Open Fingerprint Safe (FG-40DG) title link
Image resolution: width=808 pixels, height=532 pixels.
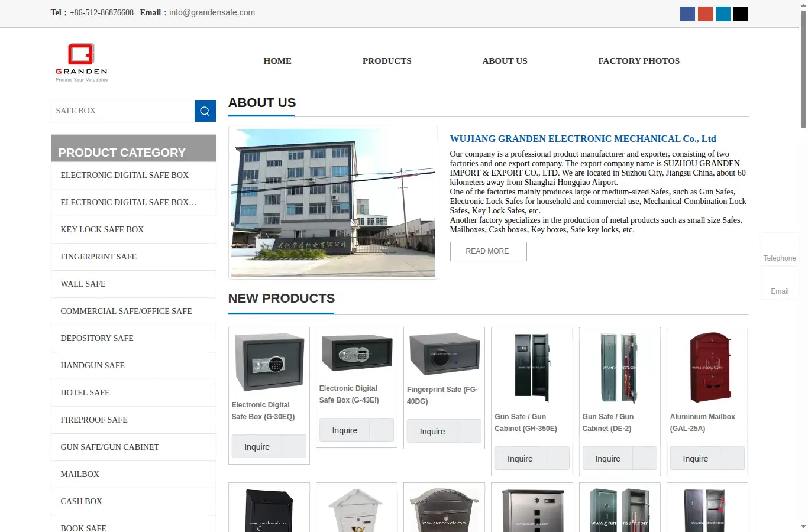pyautogui.click(x=442, y=395)
